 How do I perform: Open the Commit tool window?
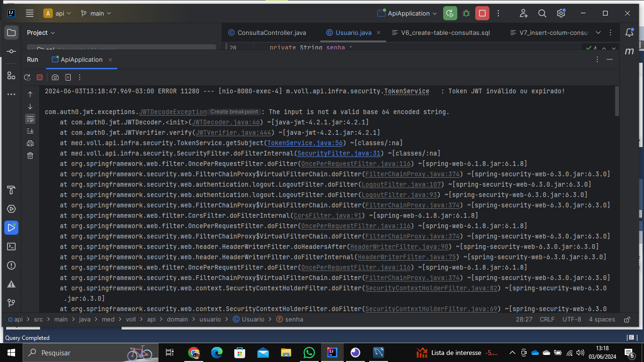pyautogui.click(x=11, y=51)
